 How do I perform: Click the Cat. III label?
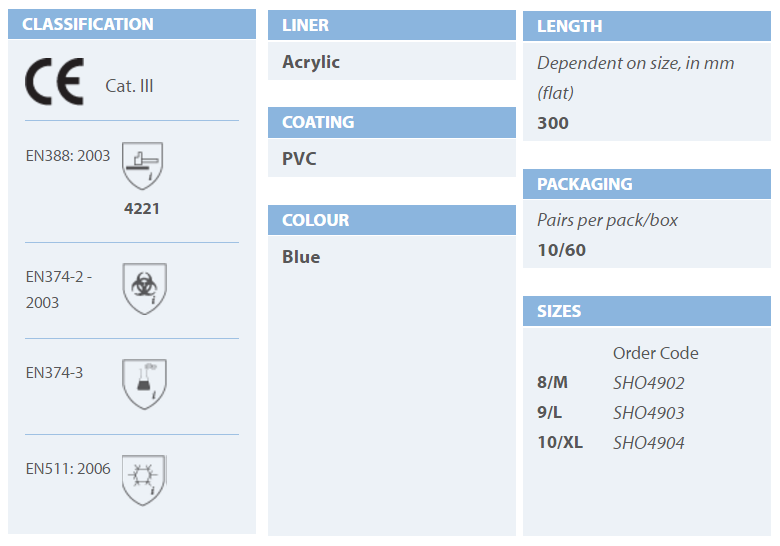(x=129, y=86)
